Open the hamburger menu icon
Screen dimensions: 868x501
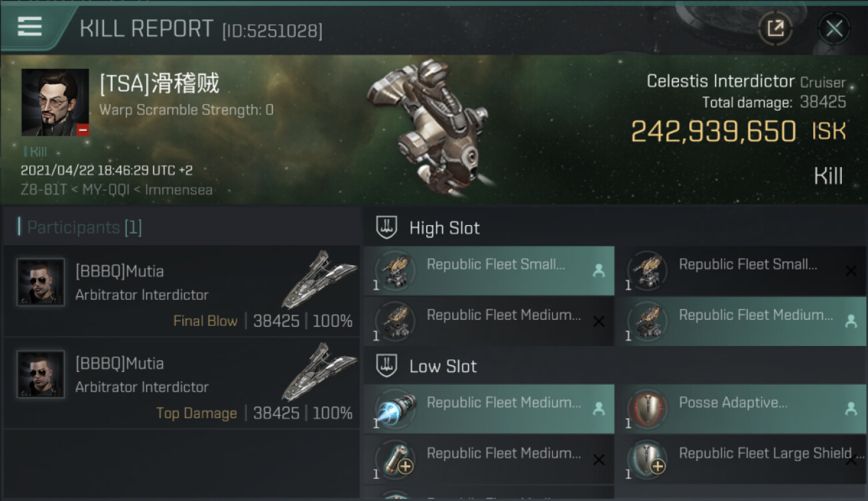[x=30, y=27]
